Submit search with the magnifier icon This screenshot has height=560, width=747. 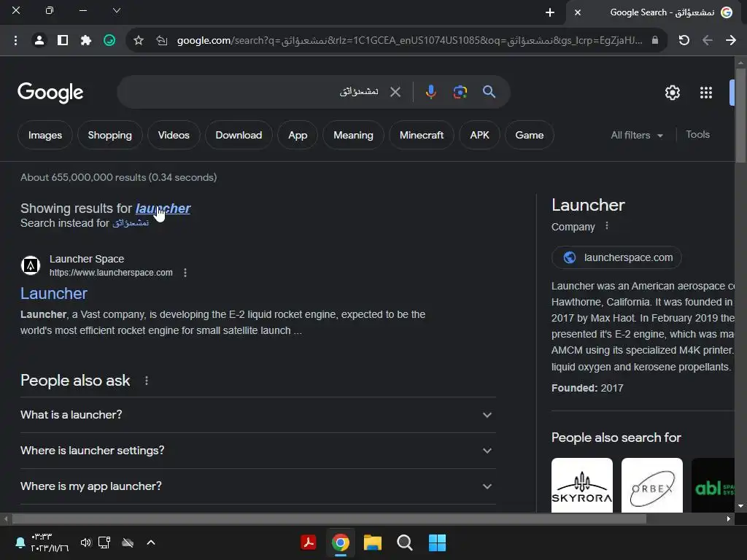point(489,92)
